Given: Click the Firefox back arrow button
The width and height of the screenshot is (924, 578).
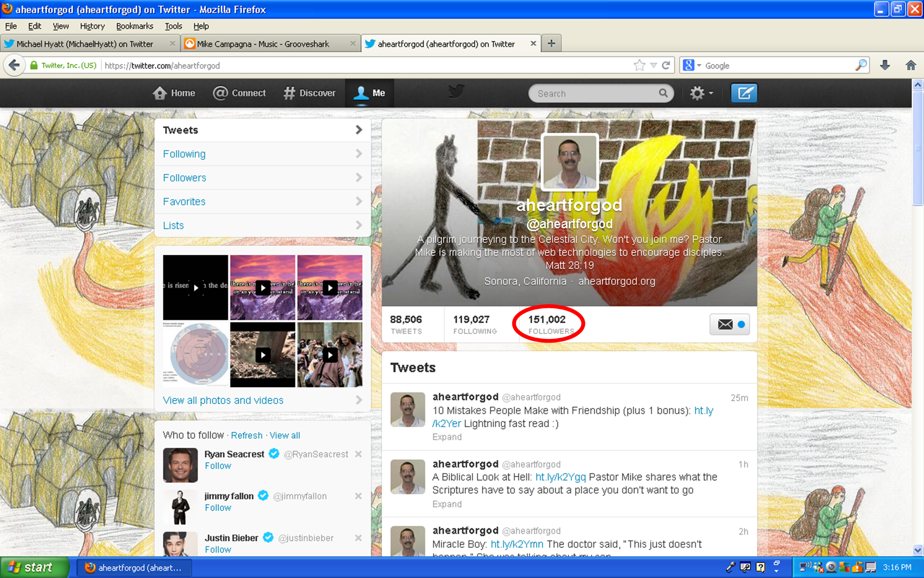Looking at the screenshot, I should click(x=14, y=65).
